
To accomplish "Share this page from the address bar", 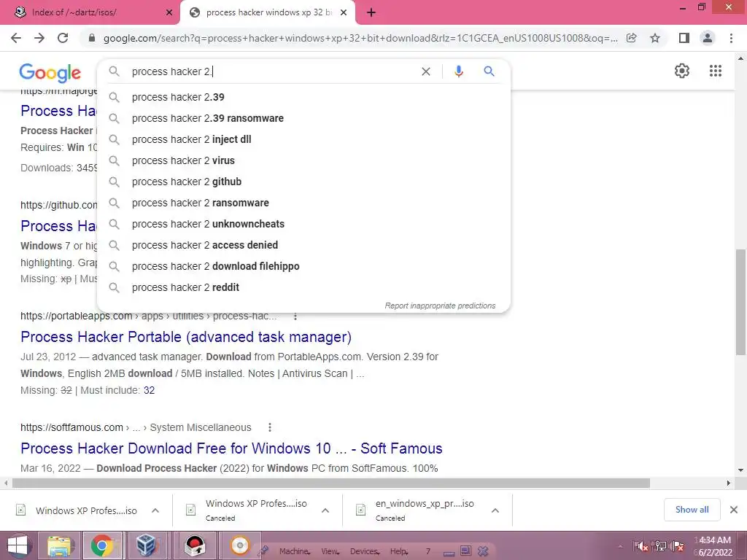I will [631, 38].
